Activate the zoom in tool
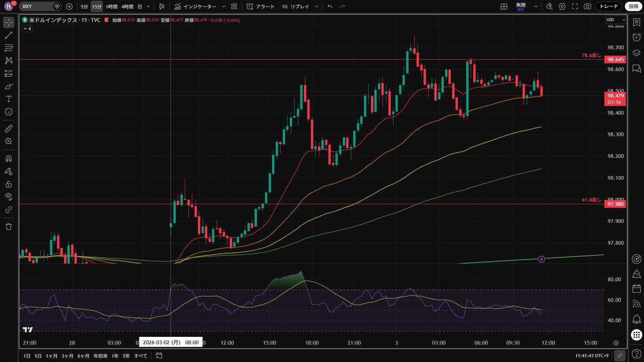The width and height of the screenshot is (644, 362). pyautogui.click(x=9, y=141)
